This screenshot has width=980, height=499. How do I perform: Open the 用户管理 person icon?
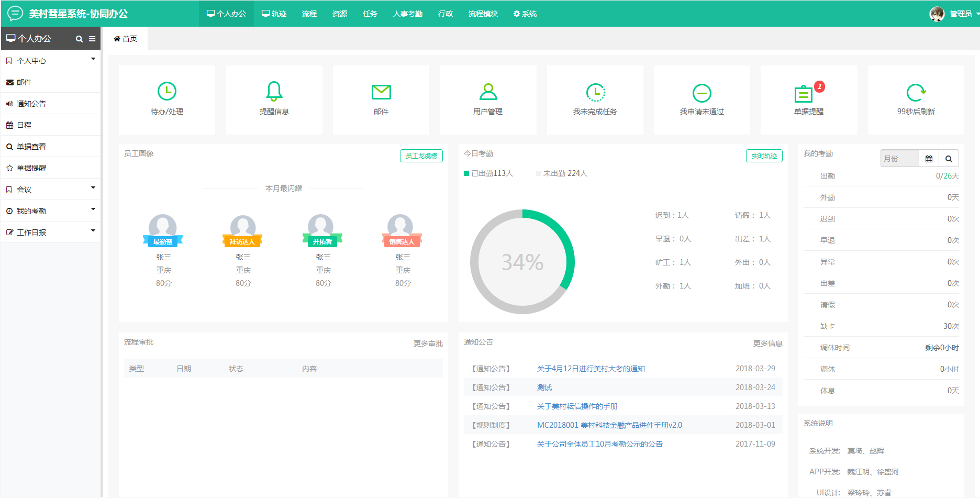(x=488, y=92)
